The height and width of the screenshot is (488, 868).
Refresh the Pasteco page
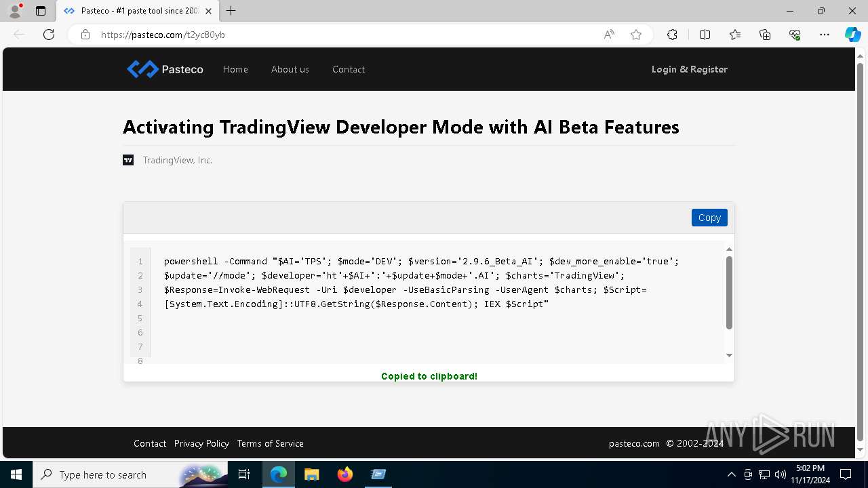pyautogui.click(x=49, y=35)
